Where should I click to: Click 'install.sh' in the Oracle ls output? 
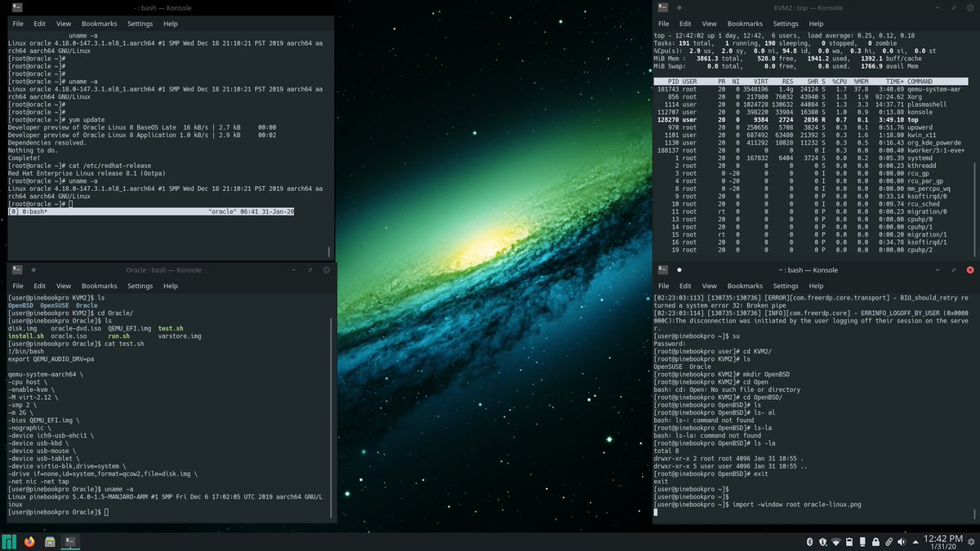pos(25,335)
